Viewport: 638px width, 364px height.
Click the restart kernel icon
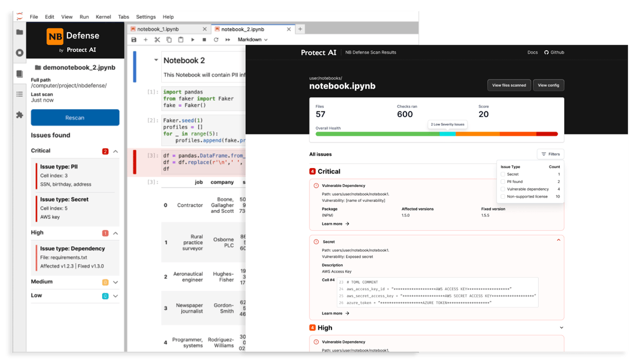[216, 40]
